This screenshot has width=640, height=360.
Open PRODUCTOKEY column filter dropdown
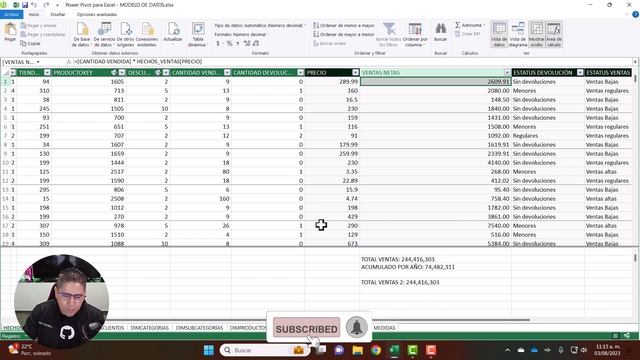[122, 73]
